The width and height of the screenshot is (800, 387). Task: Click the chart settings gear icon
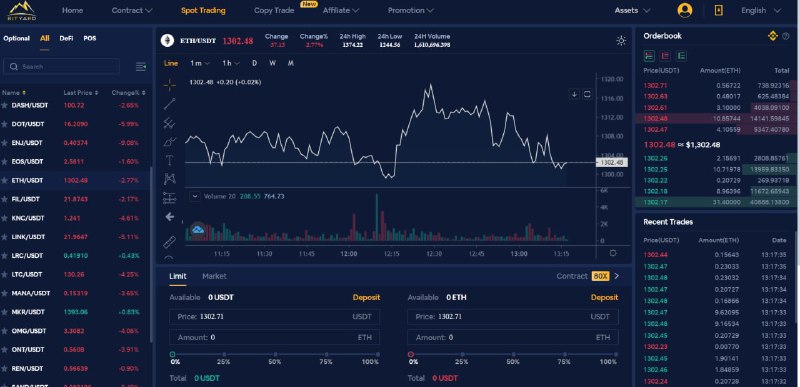click(613, 253)
